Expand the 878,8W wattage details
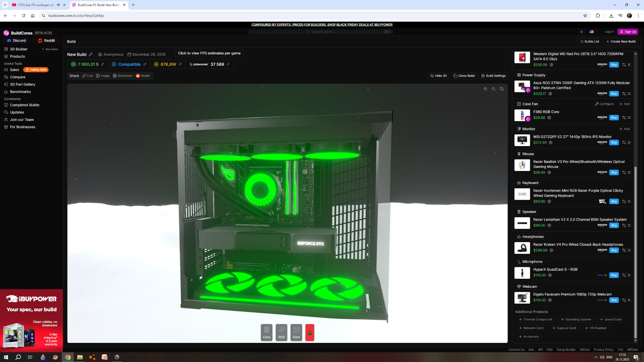 [x=180, y=64]
